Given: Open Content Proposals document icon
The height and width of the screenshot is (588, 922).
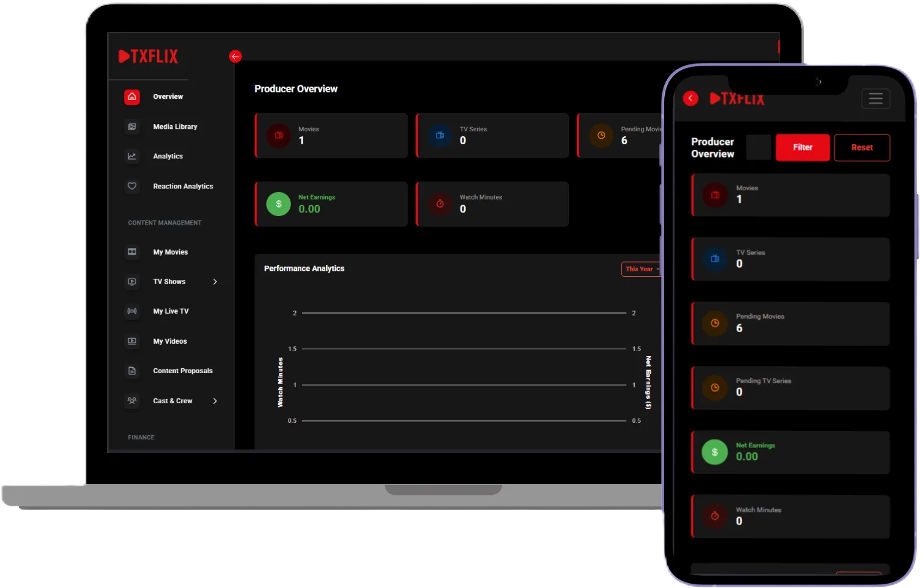Looking at the screenshot, I should point(131,371).
